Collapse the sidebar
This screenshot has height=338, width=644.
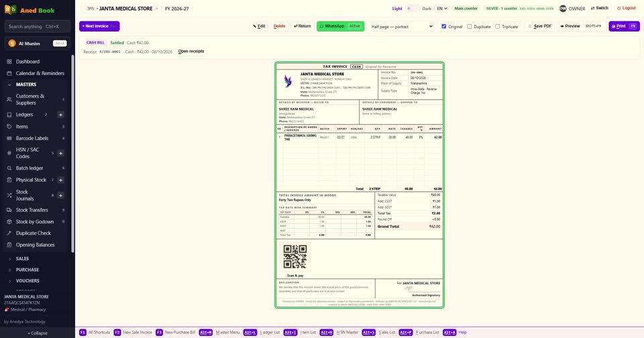[38, 333]
